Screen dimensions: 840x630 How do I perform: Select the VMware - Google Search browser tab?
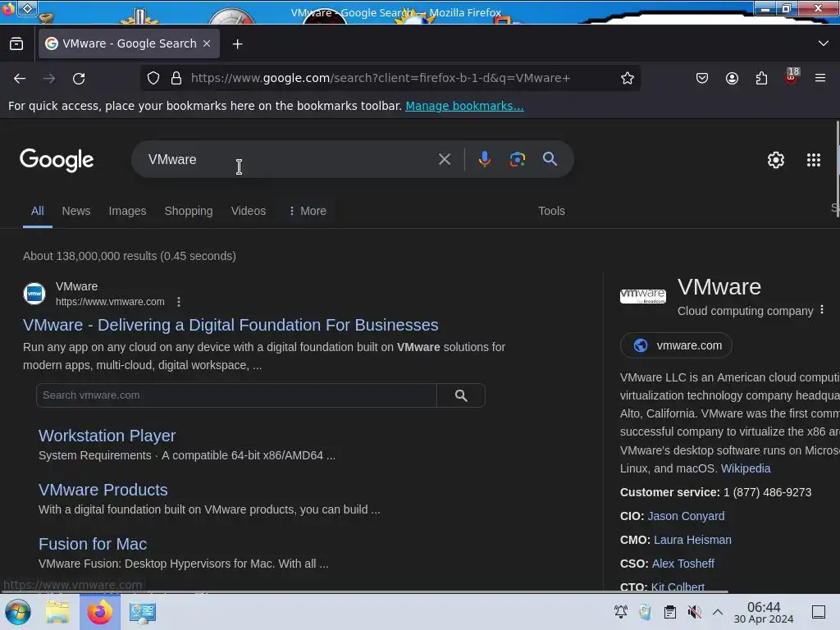[129, 44]
